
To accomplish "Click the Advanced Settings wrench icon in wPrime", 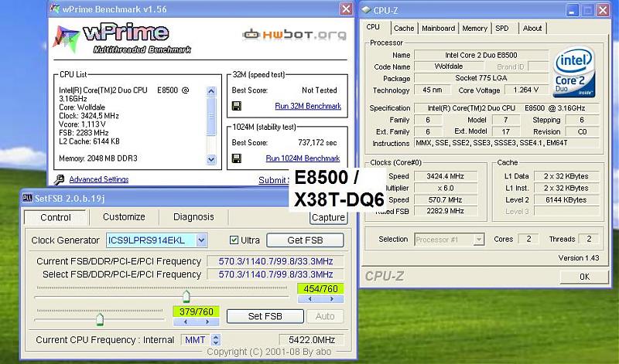I will point(60,180).
